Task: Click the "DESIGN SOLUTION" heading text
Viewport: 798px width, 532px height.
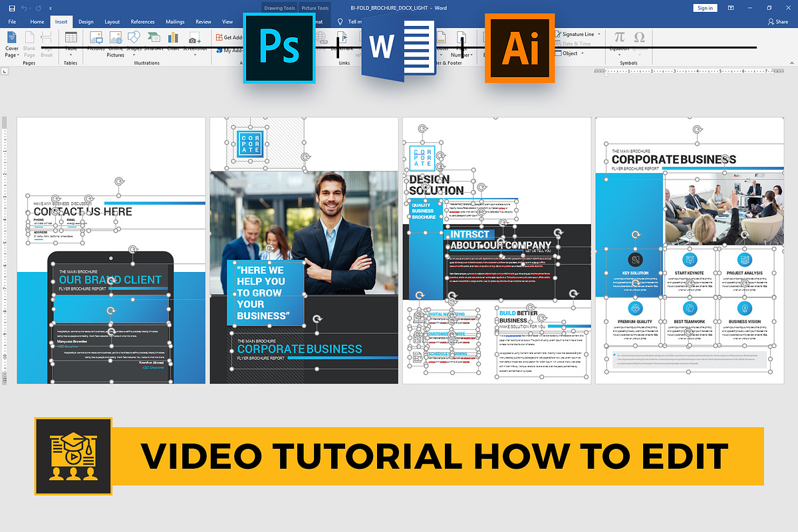Action: point(436,185)
